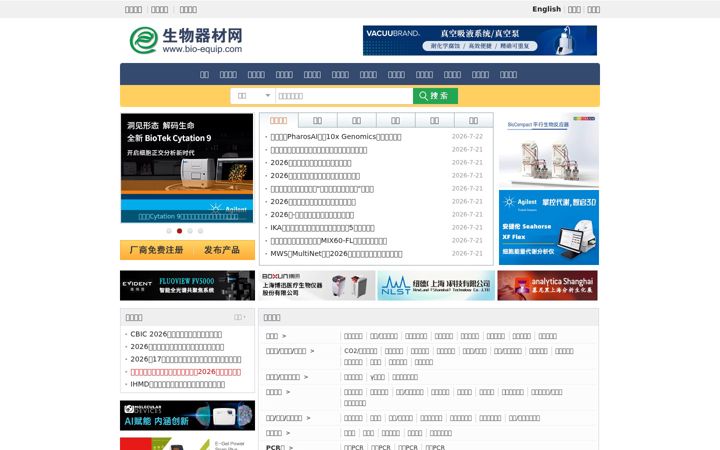720x450 pixels.
Task: Select the first carousel indicator dot
Action: pos(169,231)
